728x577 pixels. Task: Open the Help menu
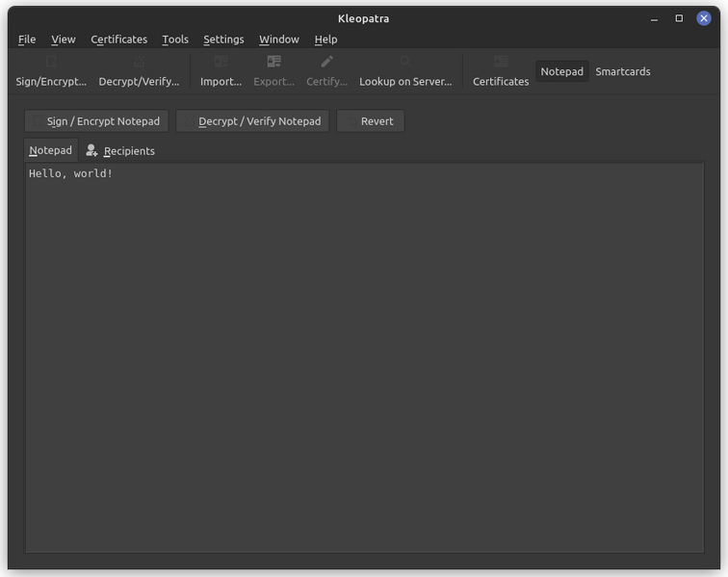(x=325, y=39)
